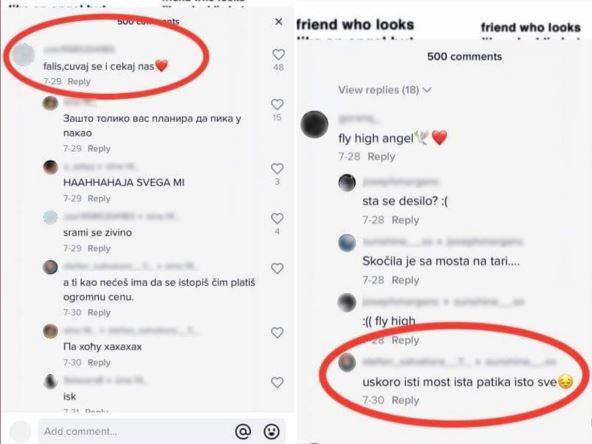
Task: Open the emoji picker in comment bar
Action: [271, 431]
